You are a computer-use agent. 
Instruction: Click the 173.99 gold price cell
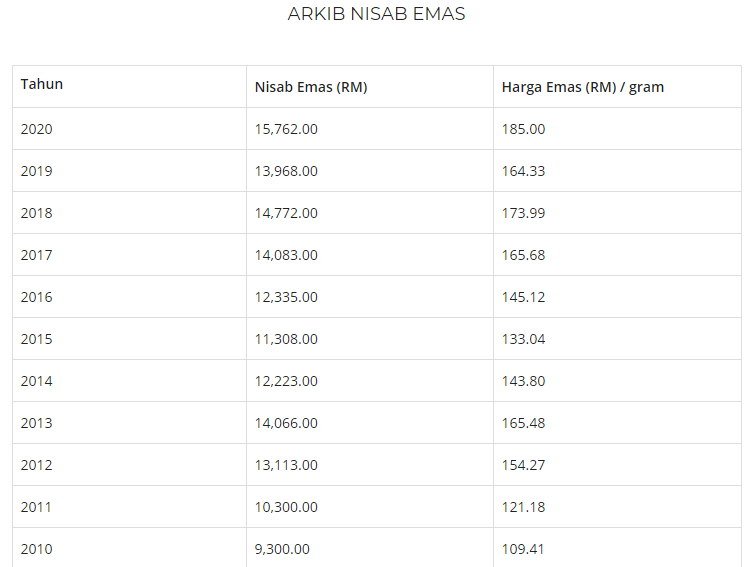pyautogui.click(x=523, y=213)
